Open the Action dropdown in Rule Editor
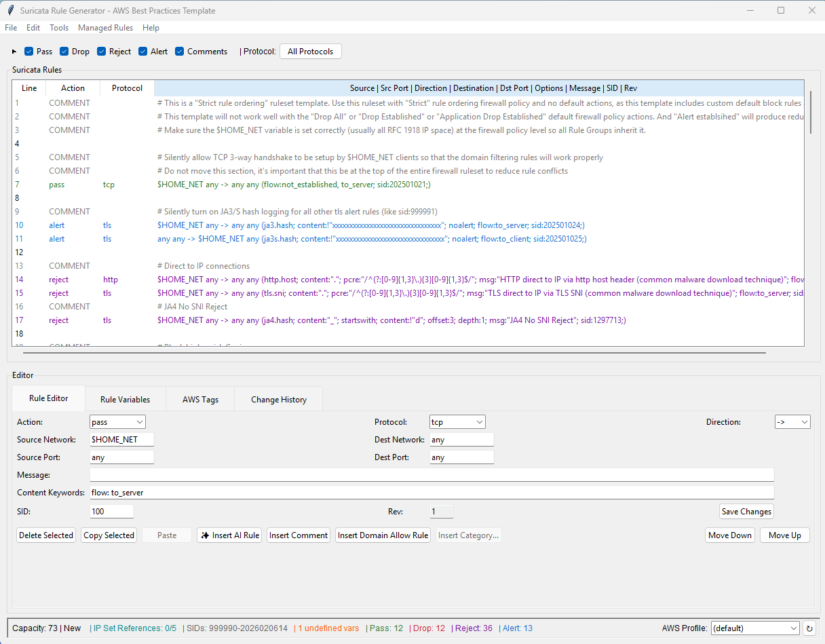The image size is (825, 644). (117, 422)
